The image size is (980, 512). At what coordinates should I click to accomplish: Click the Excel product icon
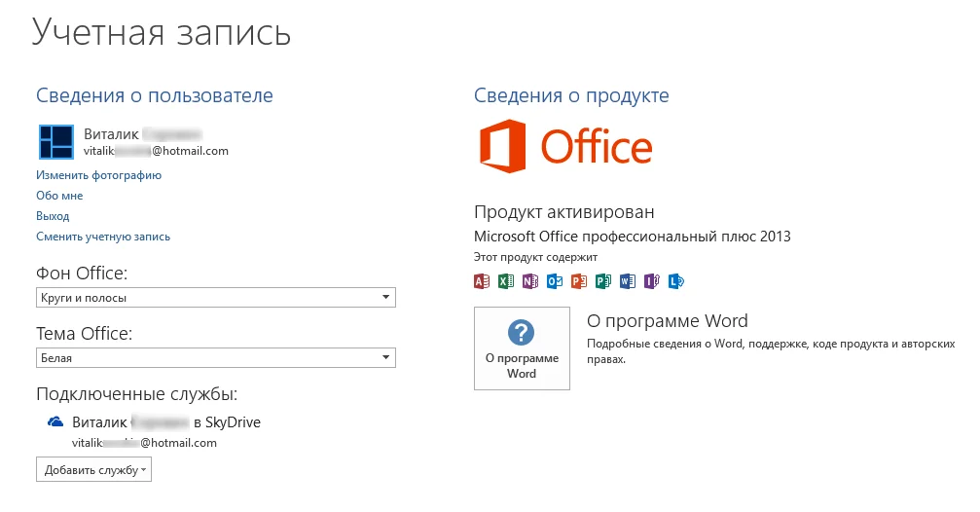[505, 281]
